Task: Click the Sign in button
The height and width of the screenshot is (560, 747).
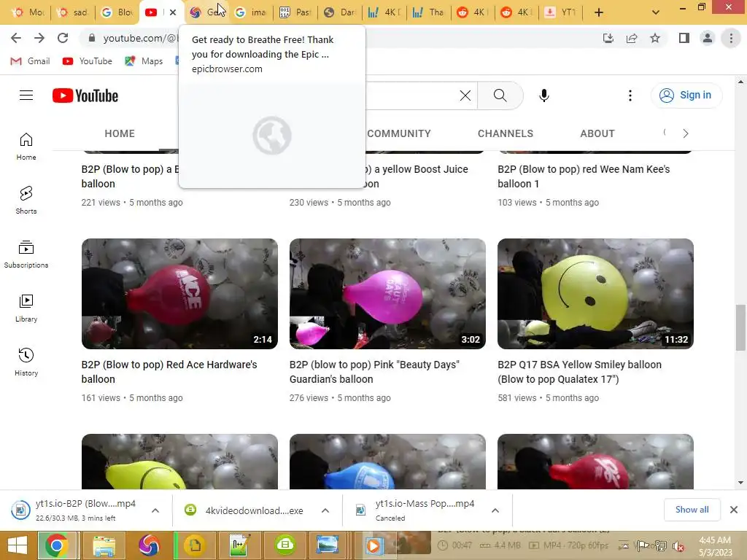Action: [x=686, y=96]
